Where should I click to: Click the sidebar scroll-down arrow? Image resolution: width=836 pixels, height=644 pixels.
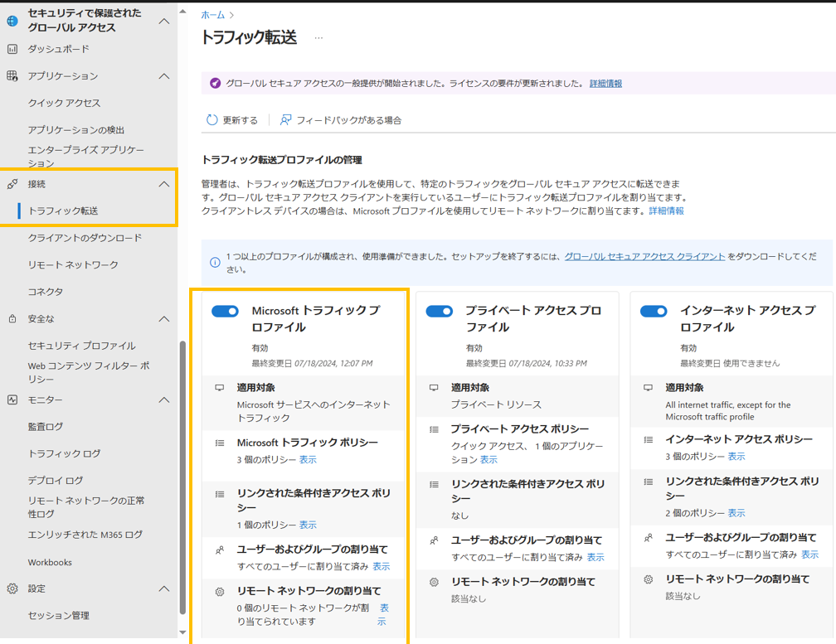point(182,633)
